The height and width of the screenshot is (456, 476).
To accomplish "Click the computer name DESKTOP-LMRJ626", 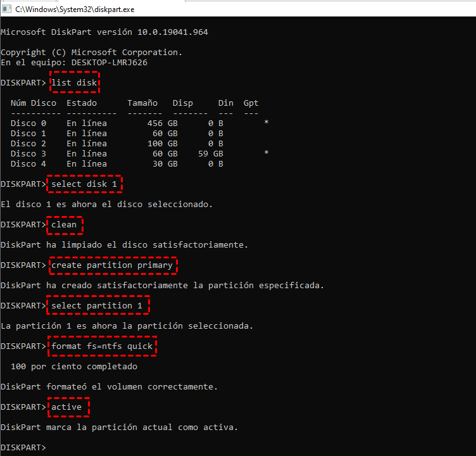I will [110, 63].
